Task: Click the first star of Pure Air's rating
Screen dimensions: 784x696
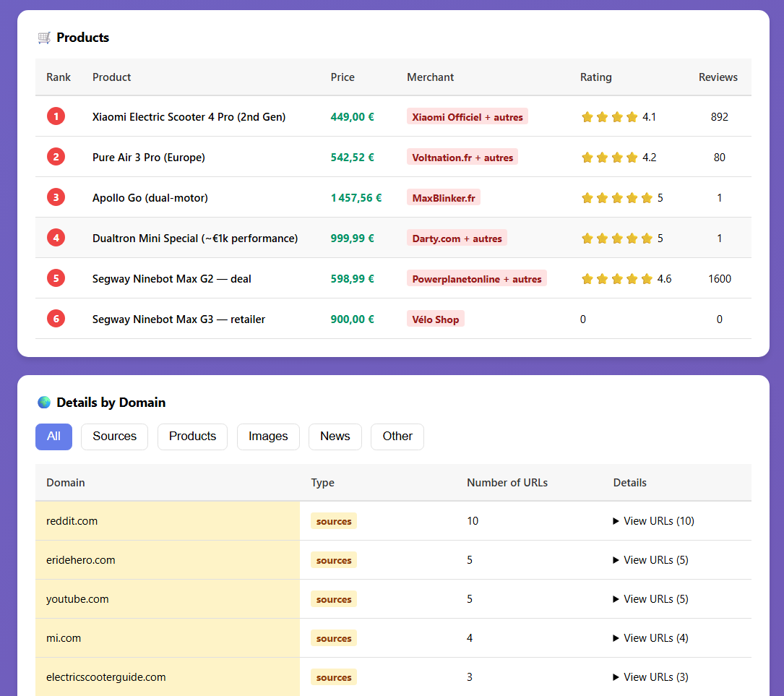Action: pyautogui.click(x=587, y=157)
